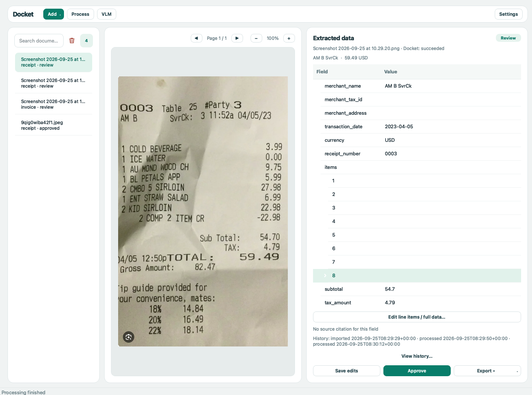Select line item 5 row
Image resolution: width=532 pixels, height=395 pixels.
pos(417,235)
